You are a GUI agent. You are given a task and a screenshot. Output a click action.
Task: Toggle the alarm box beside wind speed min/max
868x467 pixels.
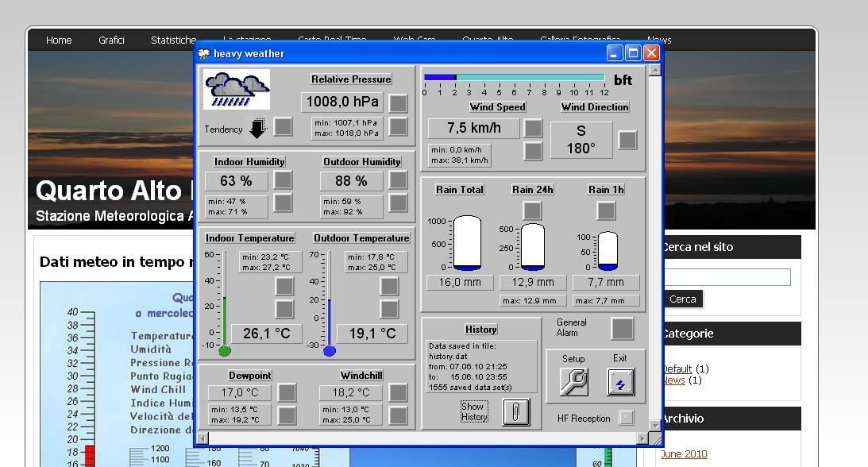533,151
